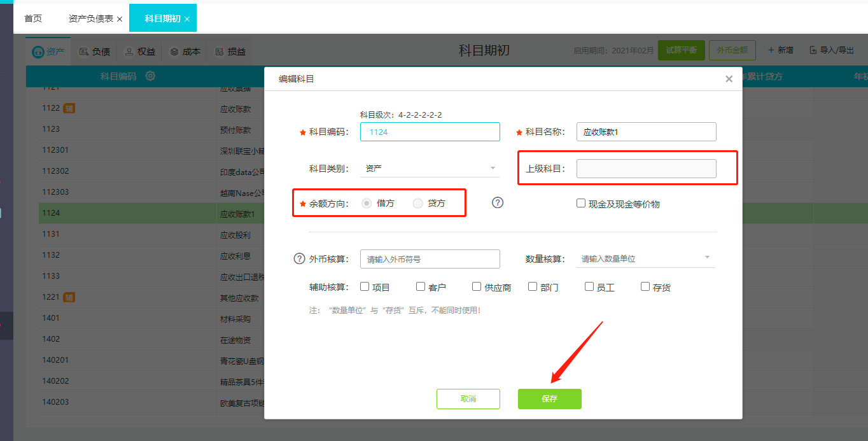
Task: Switch to the 负债 category tab
Action: 95,52
